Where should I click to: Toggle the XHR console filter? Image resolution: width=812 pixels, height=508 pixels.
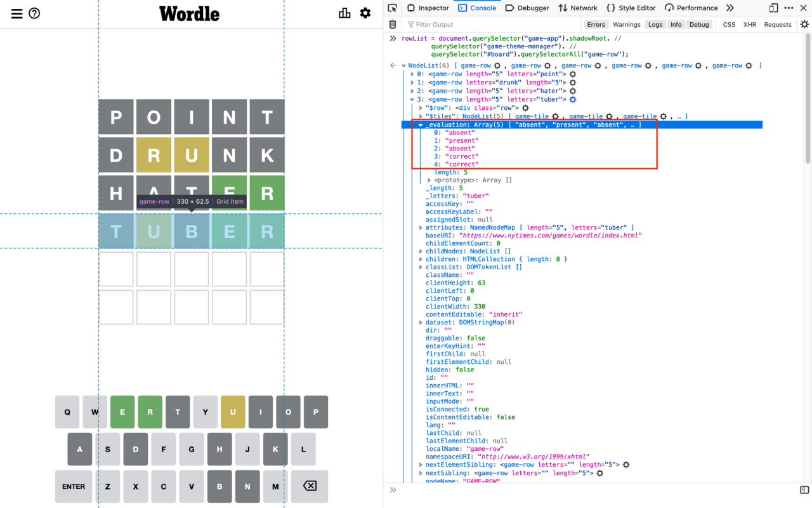pyautogui.click(x=750, y=24)
